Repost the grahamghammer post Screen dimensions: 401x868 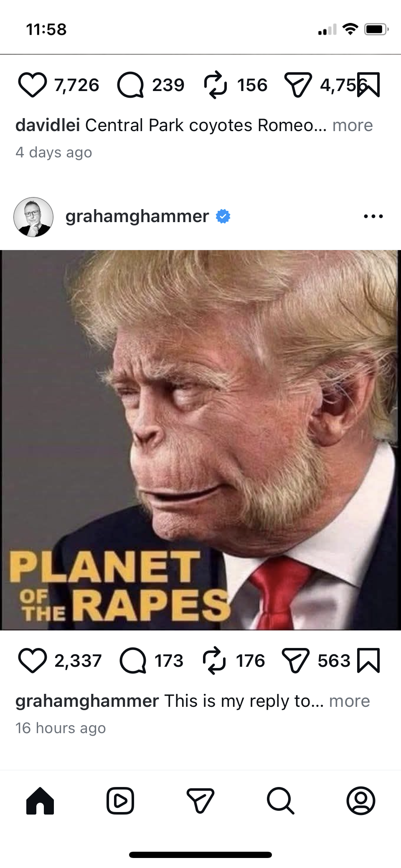click(214, 660)
